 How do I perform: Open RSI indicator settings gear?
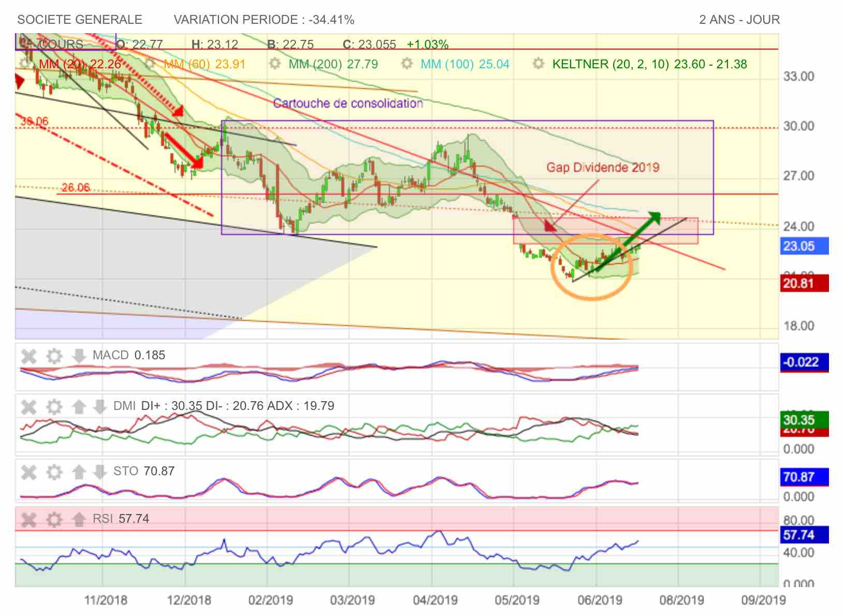(x=54, y=519)
